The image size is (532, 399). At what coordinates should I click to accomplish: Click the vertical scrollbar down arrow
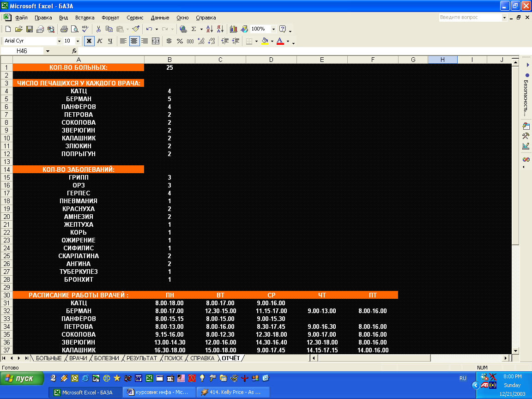[515, 351]
